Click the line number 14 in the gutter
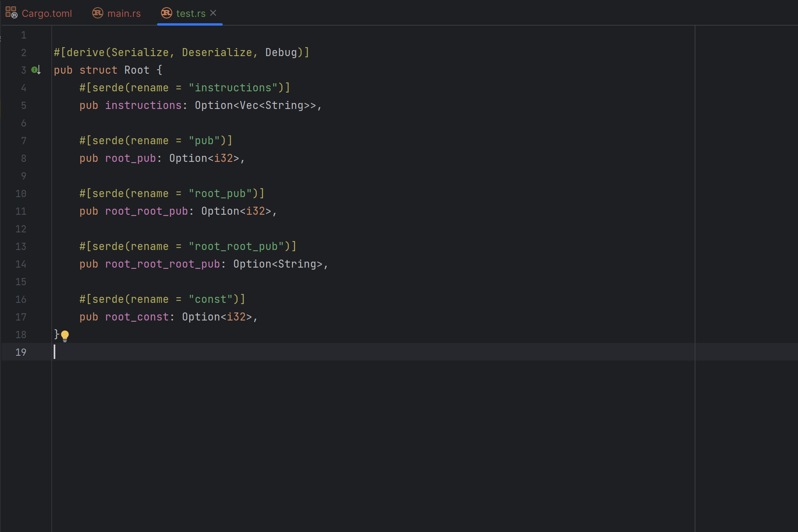 21,264
